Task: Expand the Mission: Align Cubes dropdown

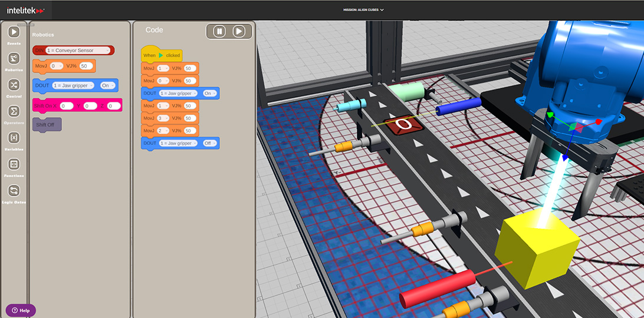Action: (x=363, y=10)
